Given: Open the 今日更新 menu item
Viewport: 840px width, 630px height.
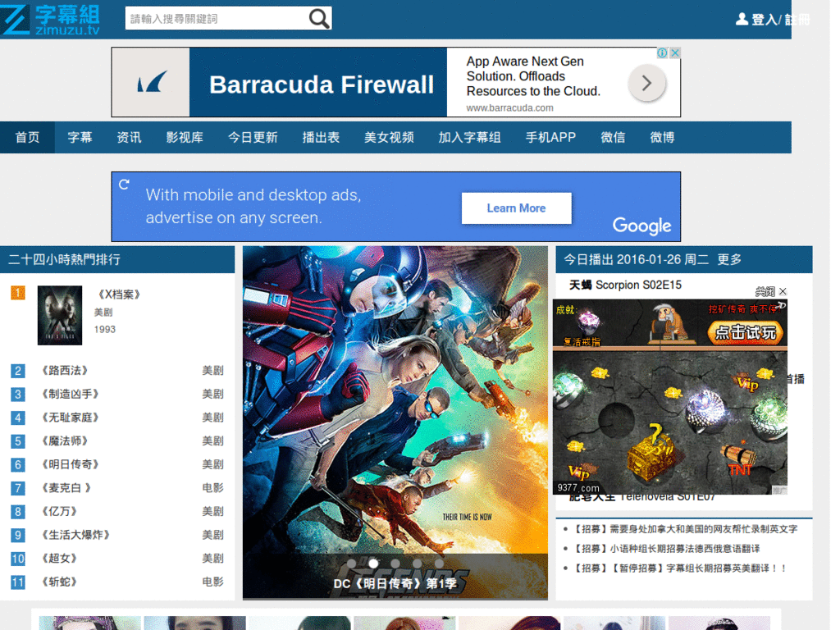Looking at the screenshot, I should coord(253,138).
